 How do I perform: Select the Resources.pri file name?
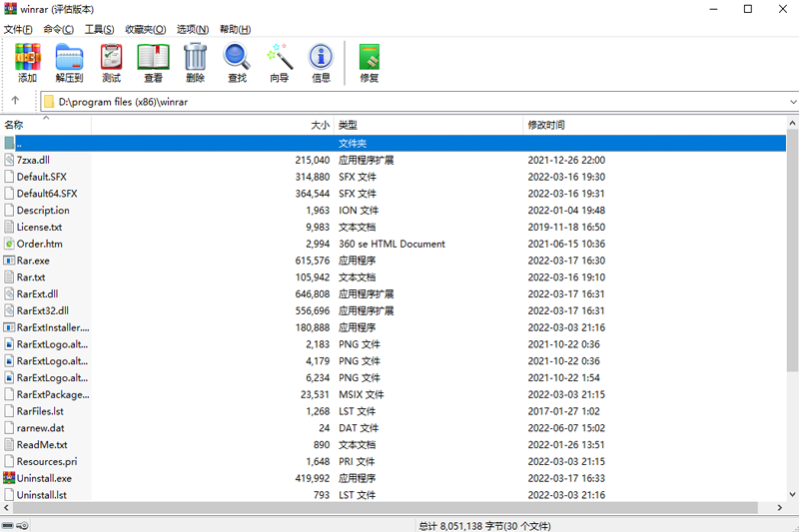(x=47, y=461)
